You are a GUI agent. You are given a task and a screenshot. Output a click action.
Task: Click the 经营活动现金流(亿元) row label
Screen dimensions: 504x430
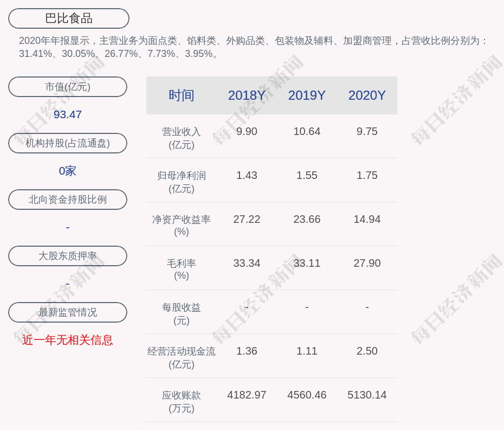(181, 358)
